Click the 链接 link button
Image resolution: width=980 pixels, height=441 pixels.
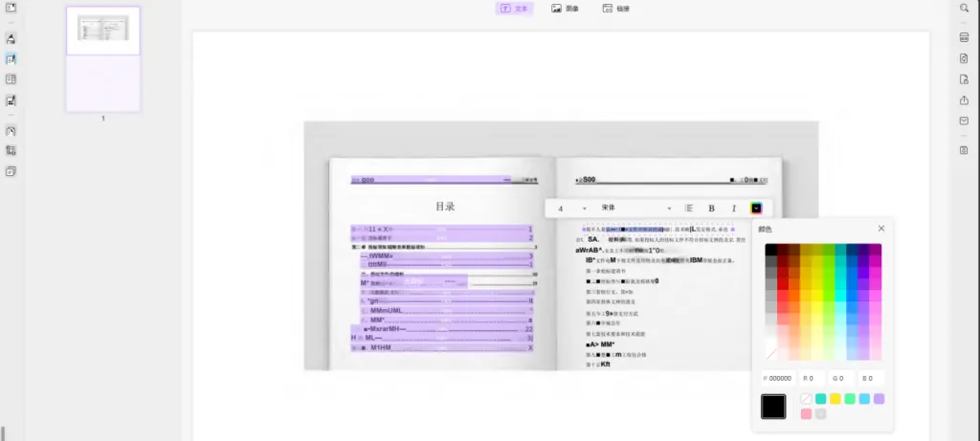click(x=615, y=9)
